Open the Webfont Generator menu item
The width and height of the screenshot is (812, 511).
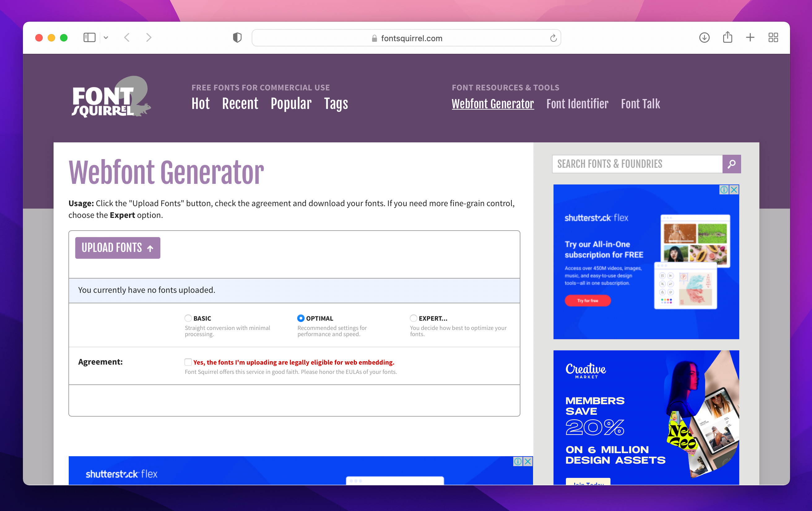click(x=493, y=104)
